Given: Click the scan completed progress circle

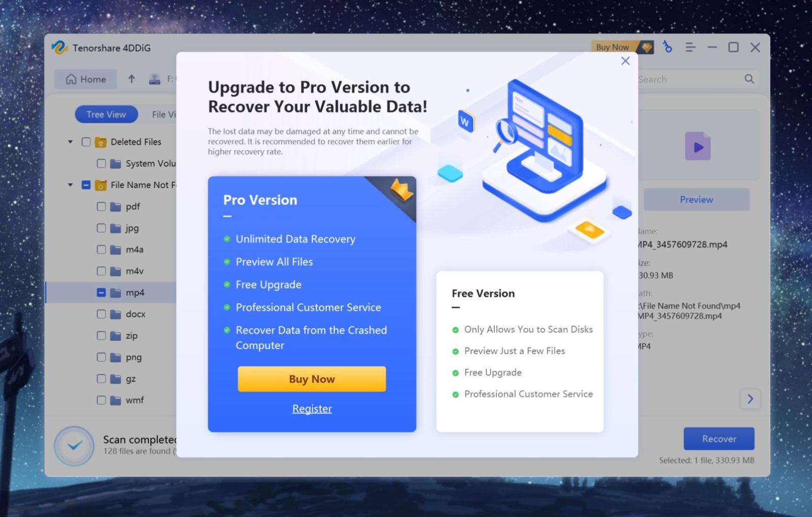Looking at the screenshot, I should pos(74,445).
